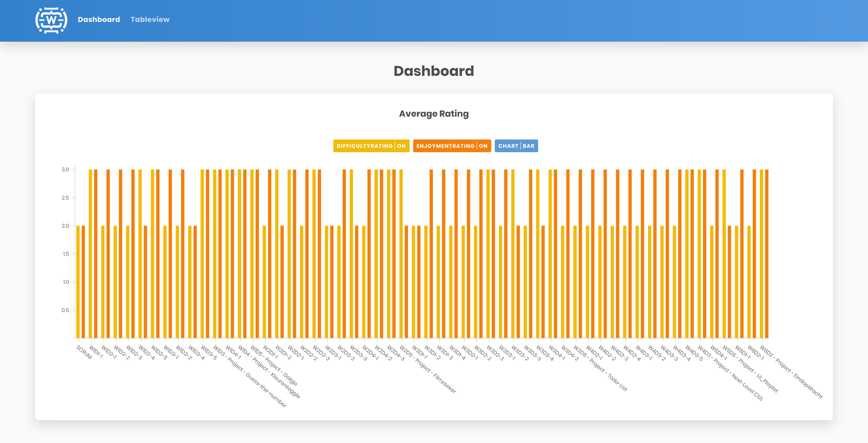Viewport: 868px width, 443px height.
Task: Toggle the Chart/Bar view switch
Action: (516, 146)
